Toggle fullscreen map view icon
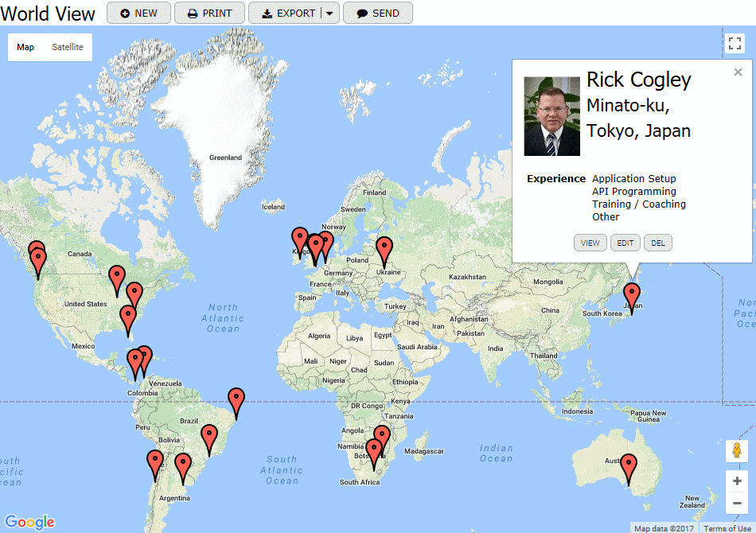The height and width of the screenshot is (533, 756). point(735,44)
